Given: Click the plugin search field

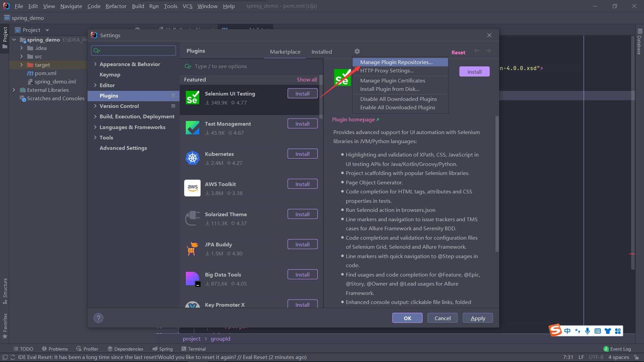Looking at the screenshot, I should click(x=252, y=66).
